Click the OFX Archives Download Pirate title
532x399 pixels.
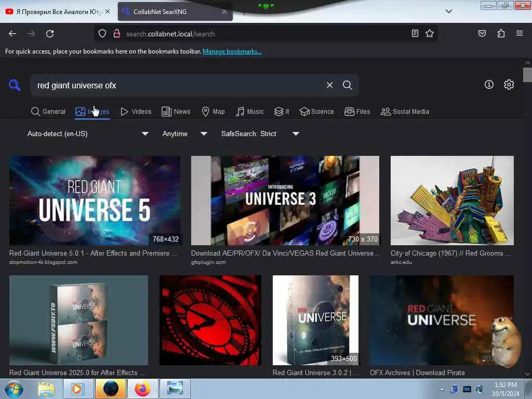417,373
